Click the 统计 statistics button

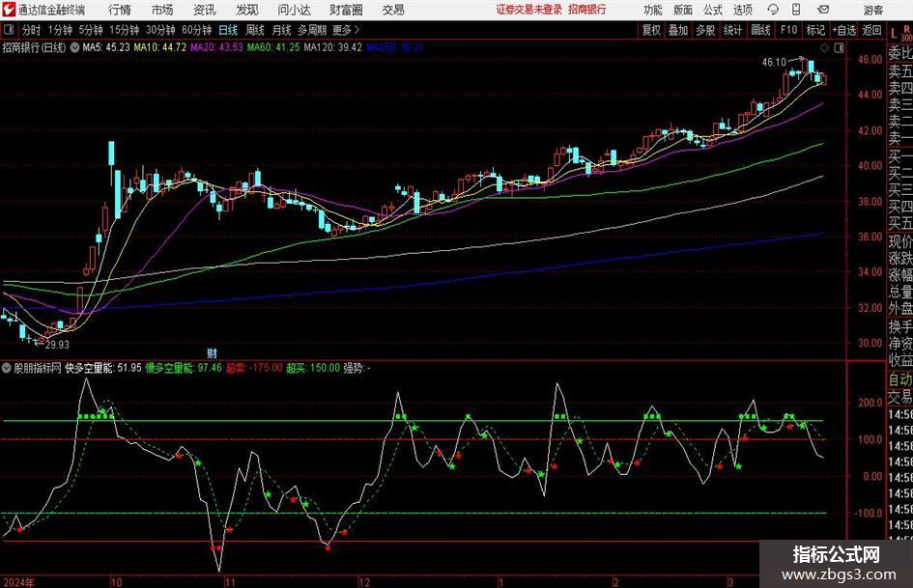pyautogui.click(x=732, y=30)
